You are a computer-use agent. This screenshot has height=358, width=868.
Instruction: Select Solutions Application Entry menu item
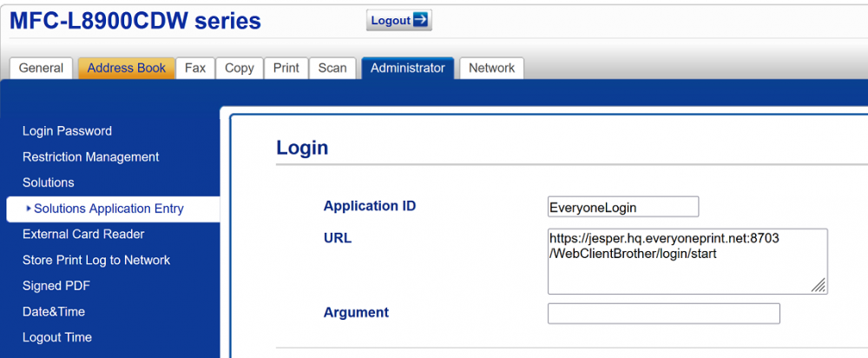point(108,209)
